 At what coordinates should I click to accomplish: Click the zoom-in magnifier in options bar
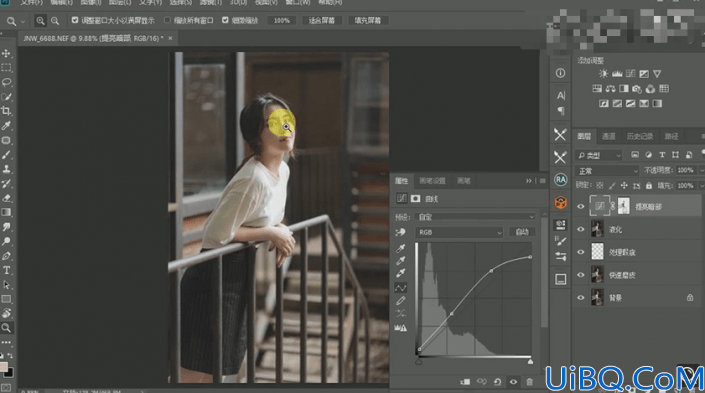(40, 21)
